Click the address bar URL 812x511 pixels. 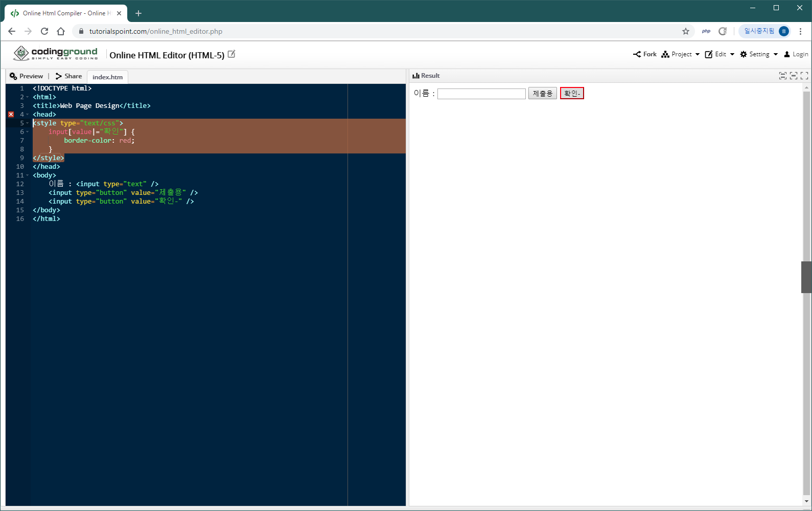156,31
